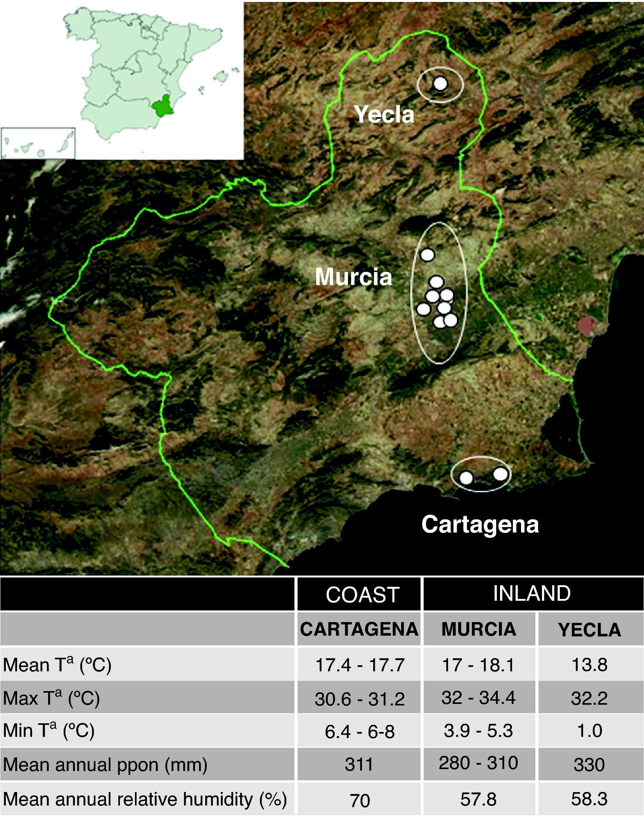This screenshot has width=644, height=816.
Task: Select the Mean annual ppon value 311
Action: point(359,764)
